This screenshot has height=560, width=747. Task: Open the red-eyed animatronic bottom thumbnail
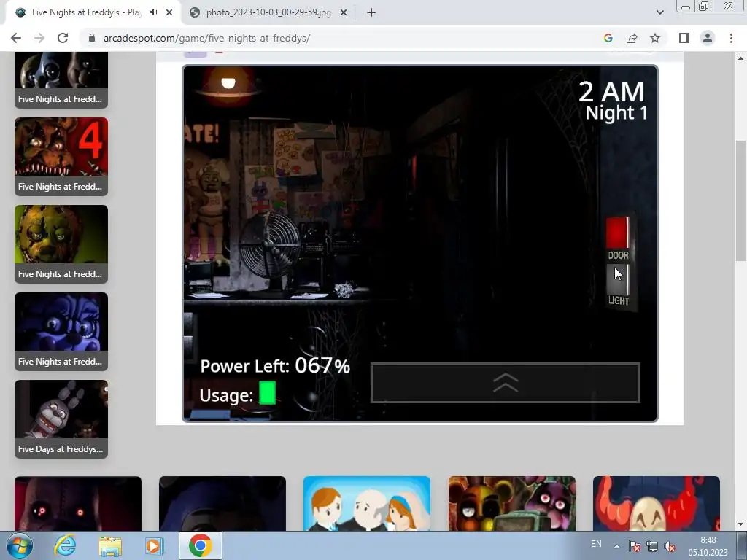click(78, 503)
